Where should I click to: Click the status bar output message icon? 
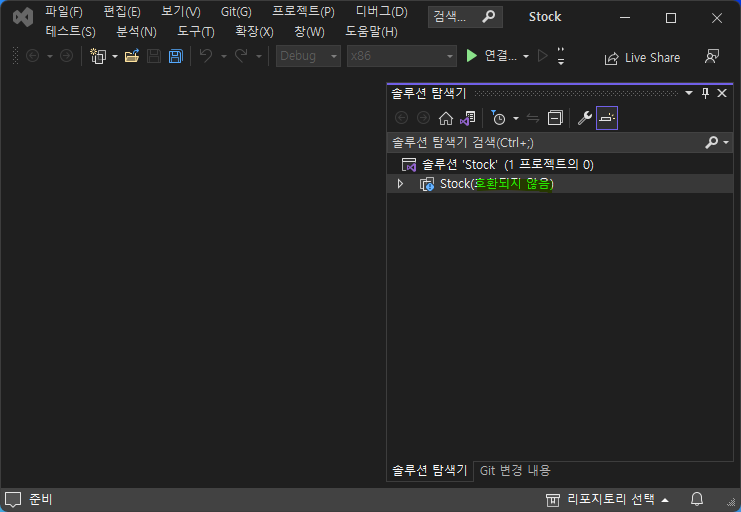tap(13, 499)
